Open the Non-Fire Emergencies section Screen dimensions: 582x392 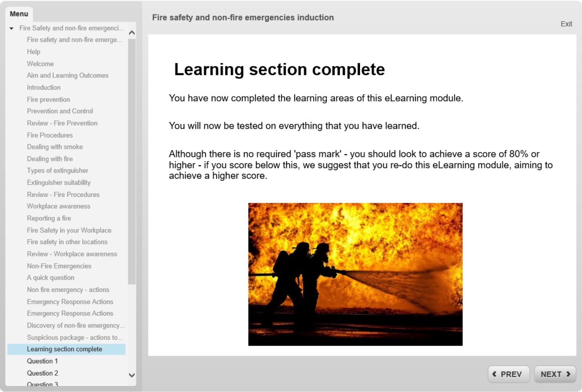coord(59,266)
